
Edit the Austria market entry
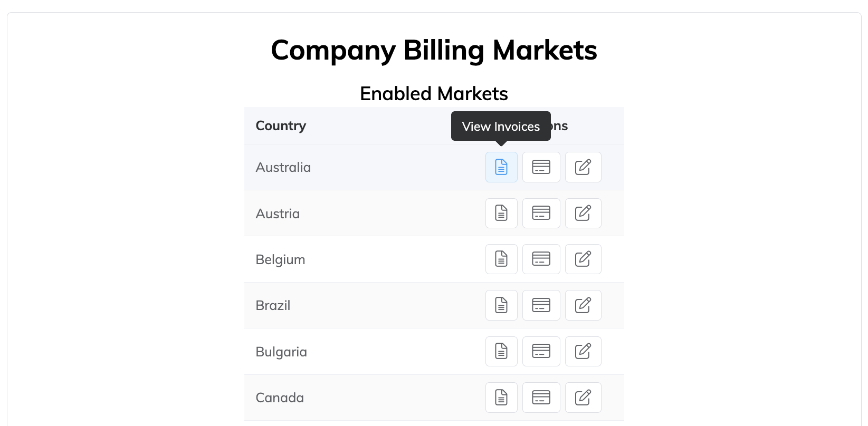coord(583,213)
